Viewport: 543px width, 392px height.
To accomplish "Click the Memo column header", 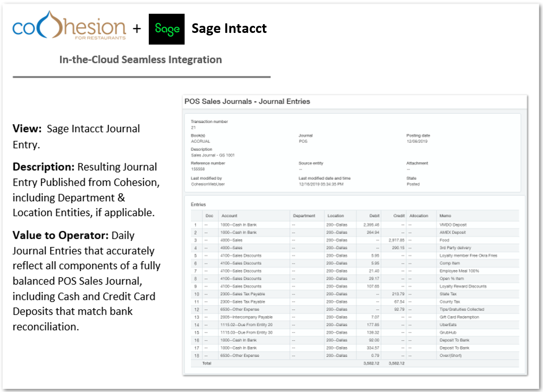I will 445,216.
